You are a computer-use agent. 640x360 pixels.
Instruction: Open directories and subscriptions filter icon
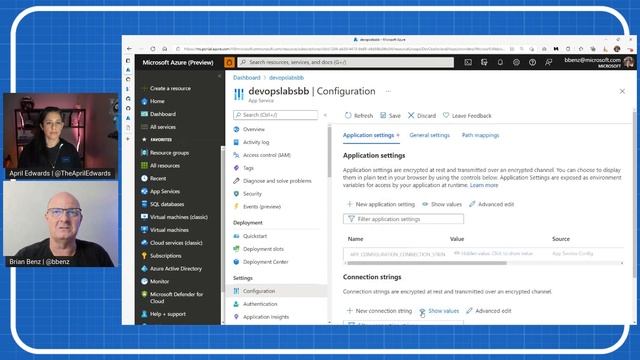pos(484,62)
